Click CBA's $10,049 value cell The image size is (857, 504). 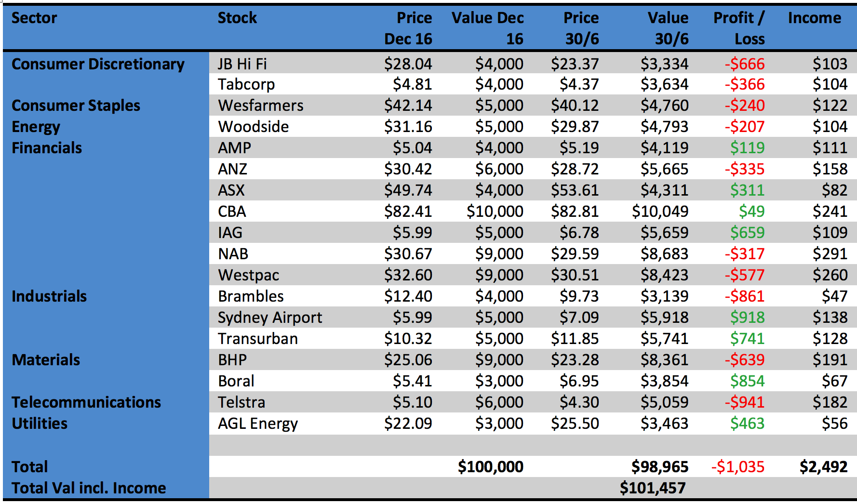point(660,211)
